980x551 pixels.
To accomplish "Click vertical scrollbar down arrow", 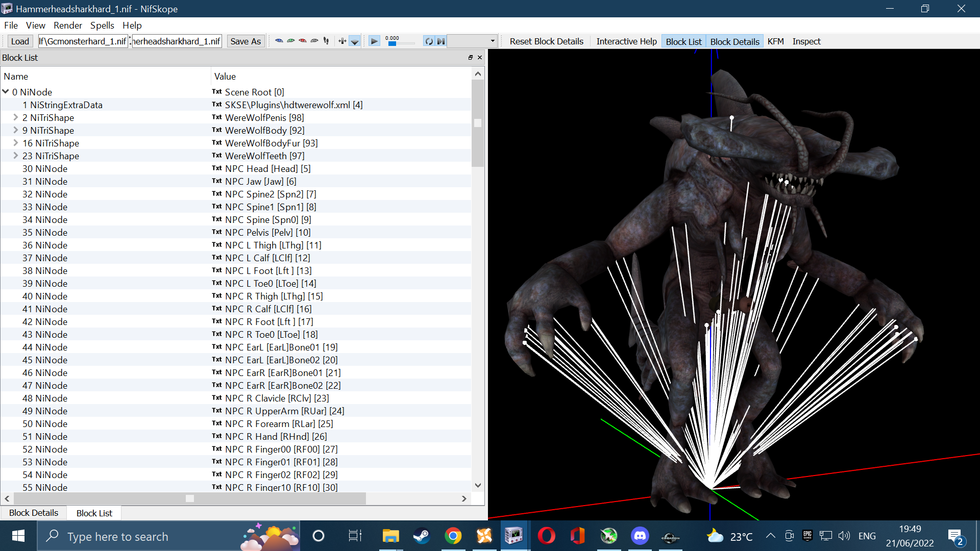I will (478, 486).
